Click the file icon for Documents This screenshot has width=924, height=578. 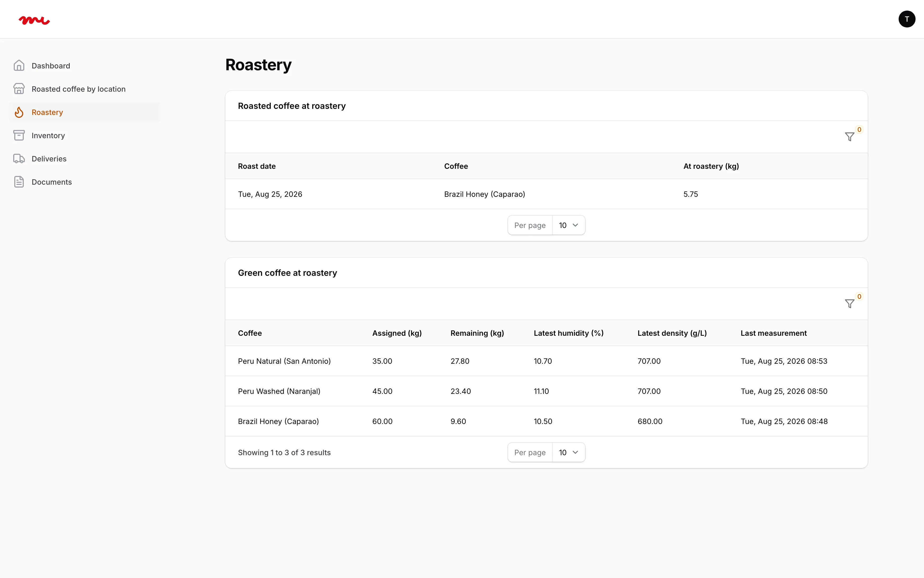click(x=19, y=182)
